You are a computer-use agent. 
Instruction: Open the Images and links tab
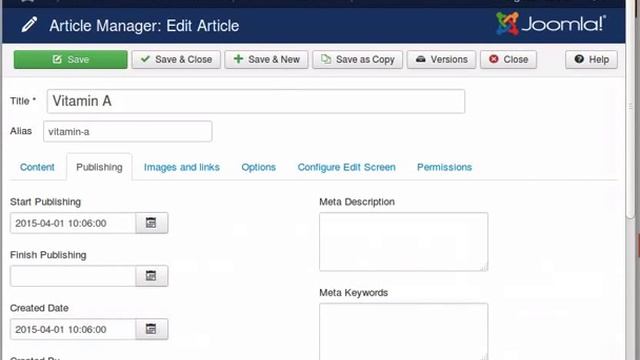pyautogui.click(x=182, y=167)
